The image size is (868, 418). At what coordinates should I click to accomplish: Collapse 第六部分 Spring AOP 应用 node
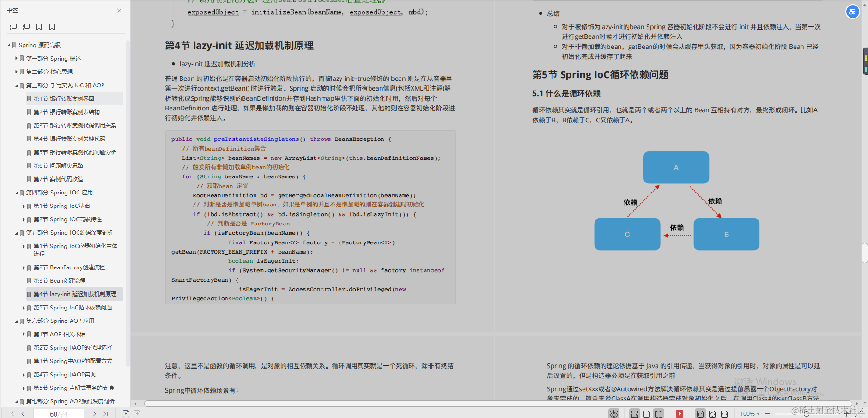16,321
